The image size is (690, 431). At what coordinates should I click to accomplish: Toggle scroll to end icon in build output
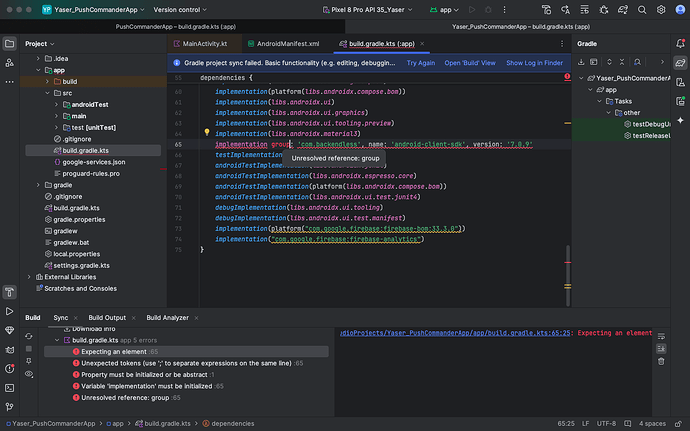(x=661, y=349)
